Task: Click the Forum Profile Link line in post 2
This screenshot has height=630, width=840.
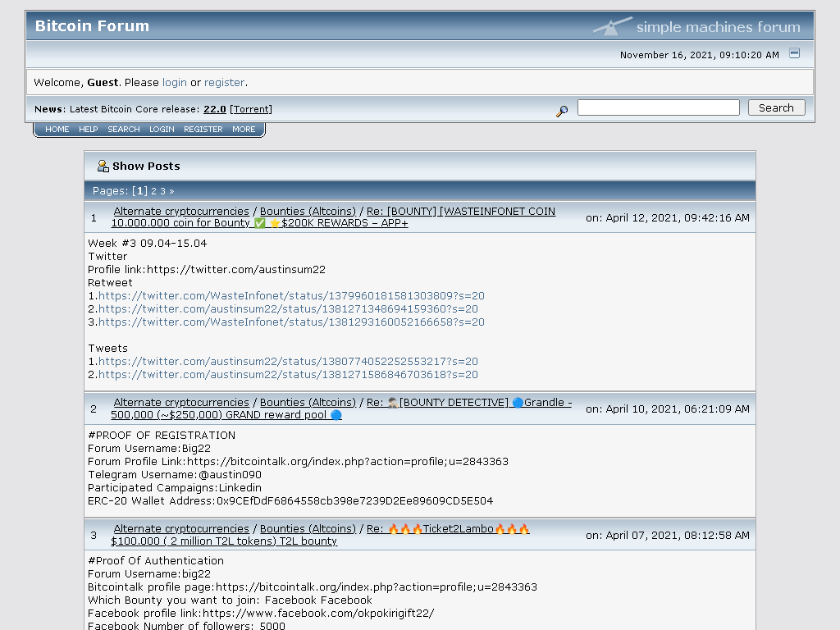Action: click(x=299, y=462)
